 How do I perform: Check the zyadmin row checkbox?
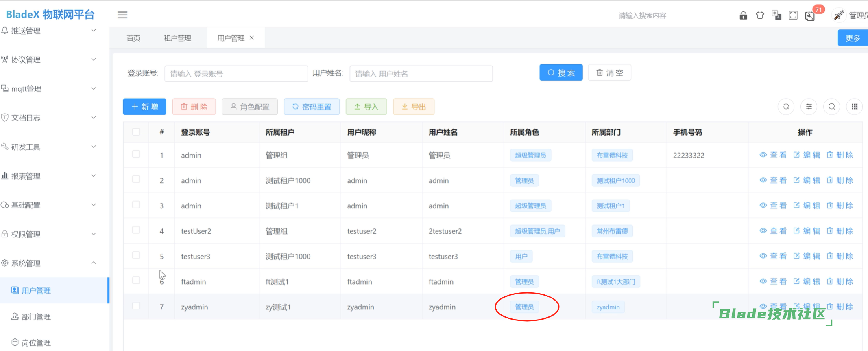tap(136, 306)
